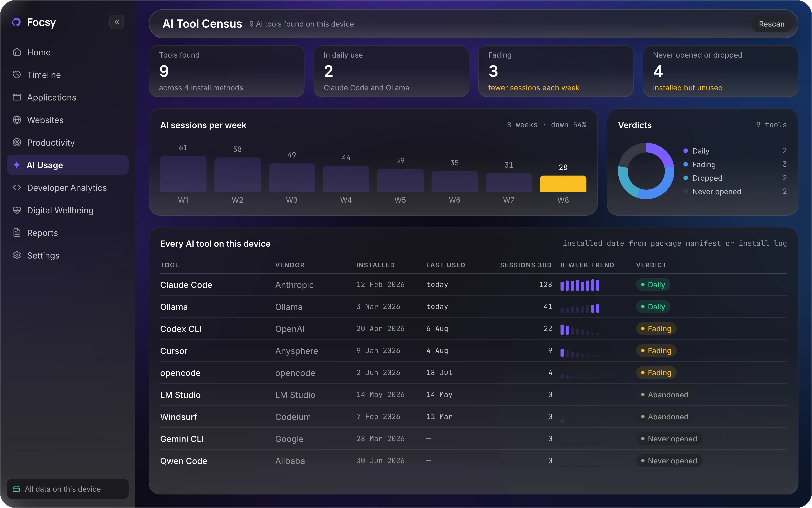Click the Developer Analytics code icon

pos(17,187)
